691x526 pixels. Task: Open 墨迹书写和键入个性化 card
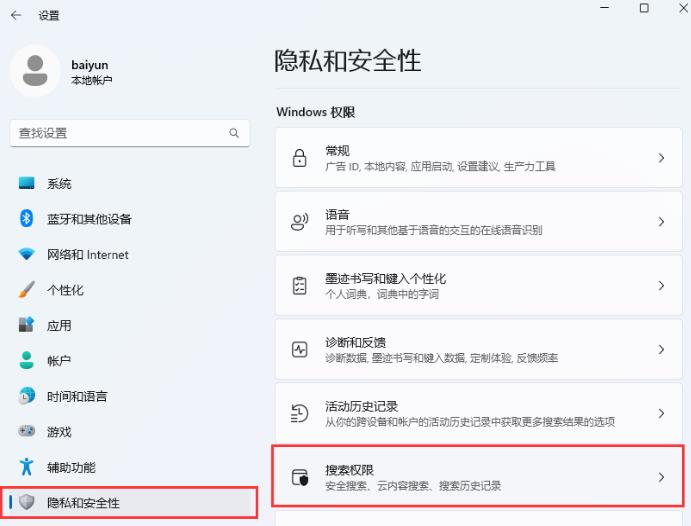(x=479, y=285)
